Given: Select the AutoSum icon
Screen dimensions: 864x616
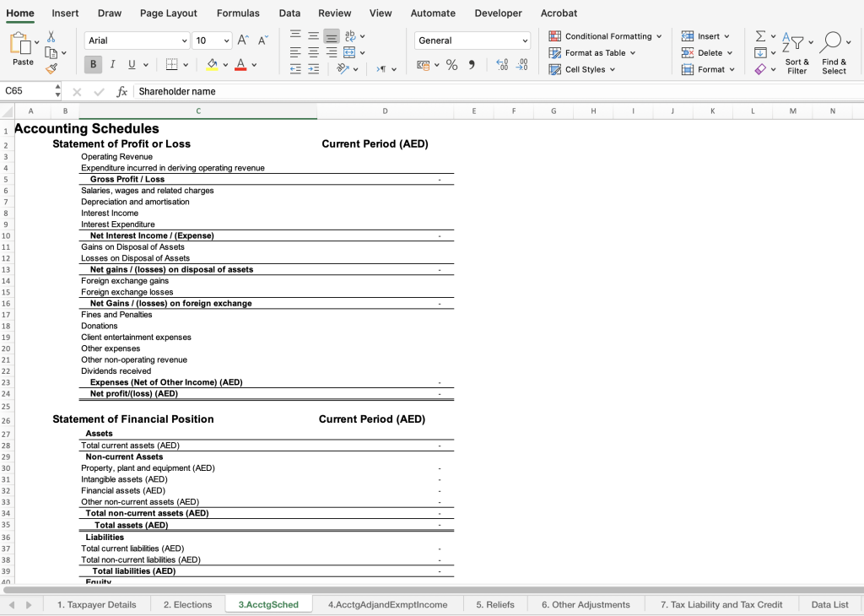Looking at the screenshot, I should tap(761, 35).
